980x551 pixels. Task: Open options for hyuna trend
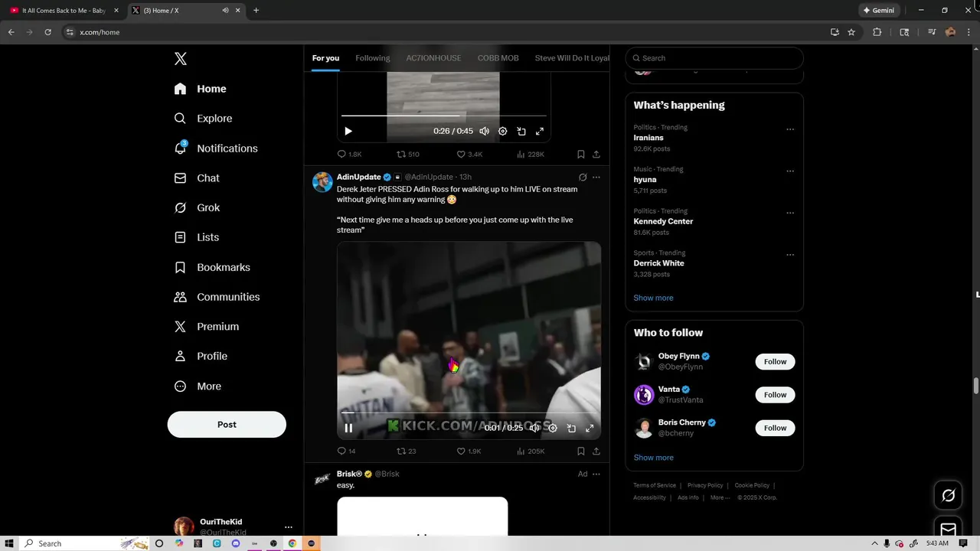[790, 171]
